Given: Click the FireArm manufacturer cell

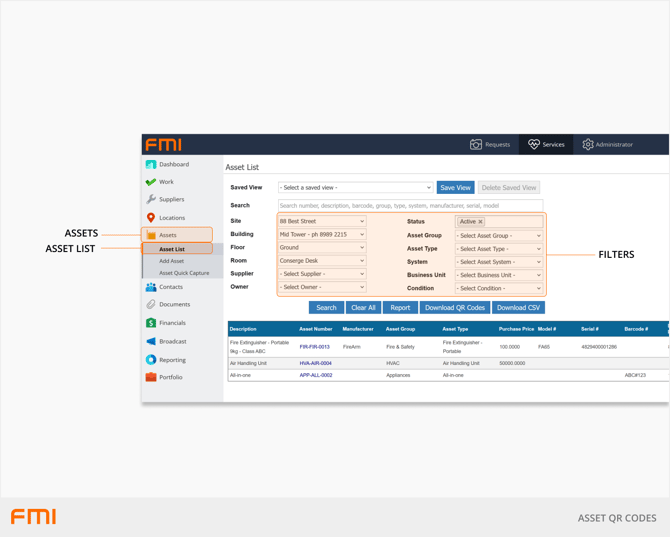Looking at the screenshot, I should pyautogui.click(x=352, y=347).
